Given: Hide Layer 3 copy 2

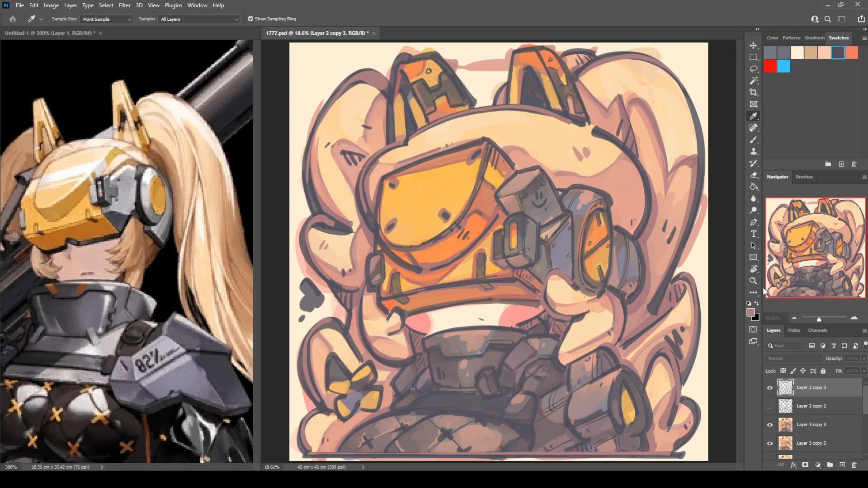Looking at the screenshot, I should [770, 443].
